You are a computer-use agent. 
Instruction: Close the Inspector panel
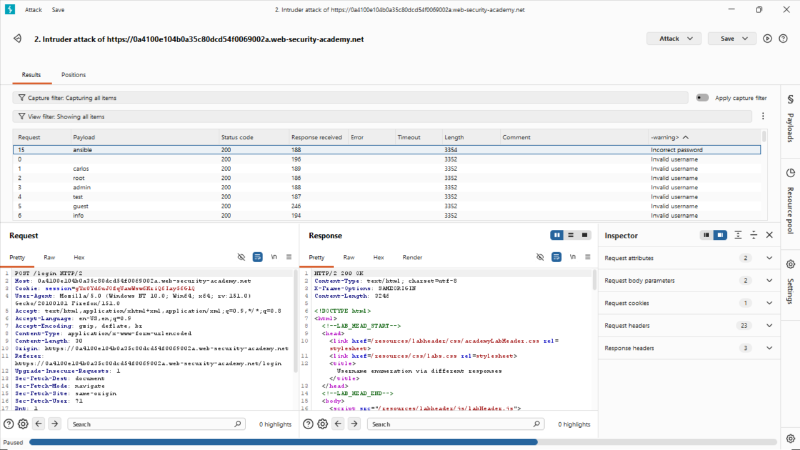pyautogui.click(x=769, y=235)
